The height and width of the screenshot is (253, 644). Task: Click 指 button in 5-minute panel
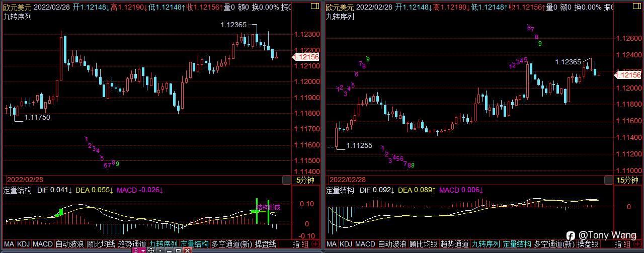click(x=297, y=244)
